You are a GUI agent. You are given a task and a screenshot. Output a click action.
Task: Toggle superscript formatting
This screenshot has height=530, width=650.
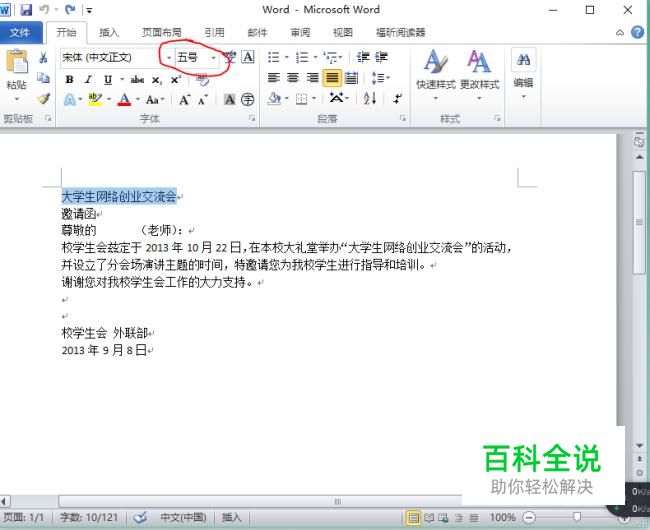pyautogui.click(x=176, y=80)
